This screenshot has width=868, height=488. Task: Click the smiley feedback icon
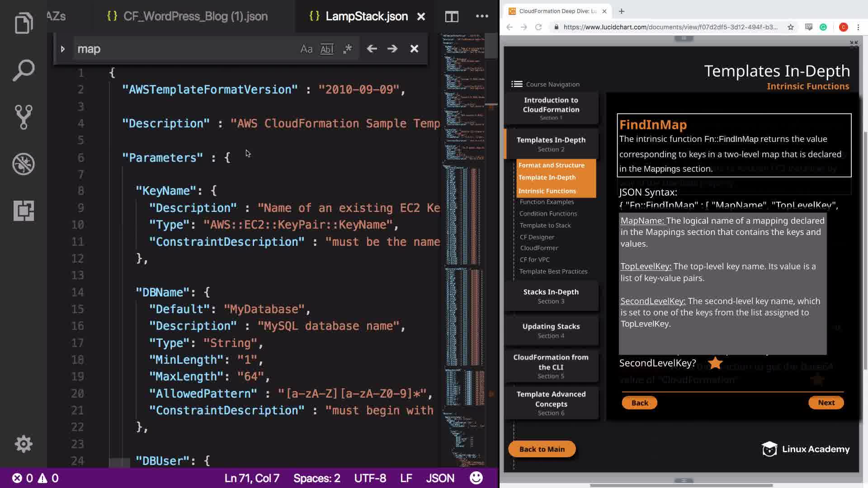tap(476, 478)
